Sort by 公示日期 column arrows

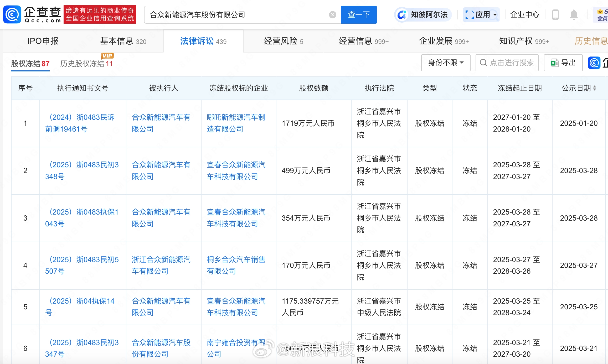click(595, 88)
